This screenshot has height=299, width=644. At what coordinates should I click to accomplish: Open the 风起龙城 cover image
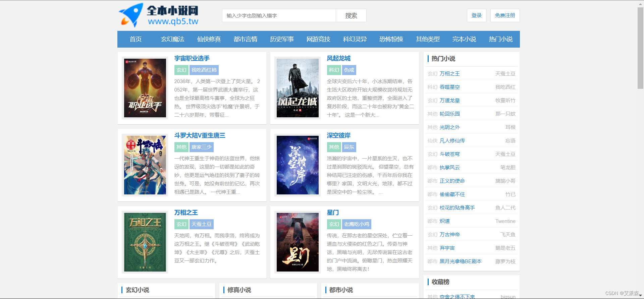pos(298,88)
